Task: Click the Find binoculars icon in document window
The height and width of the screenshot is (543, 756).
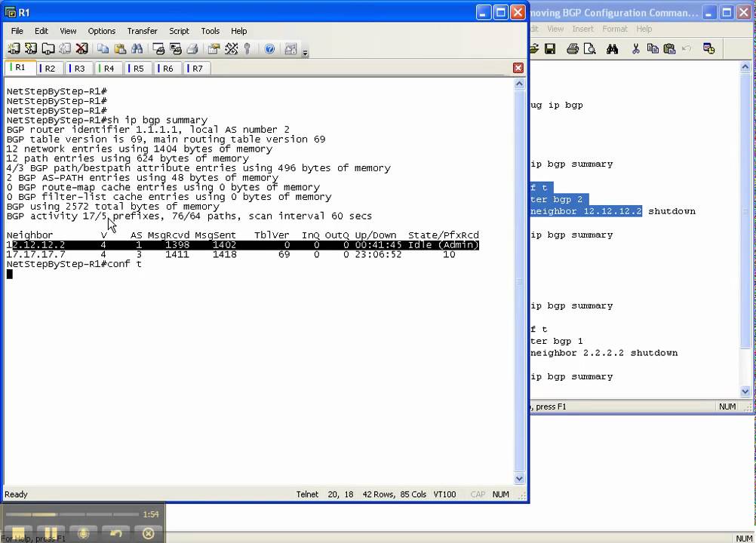Action: coord(613,48)
